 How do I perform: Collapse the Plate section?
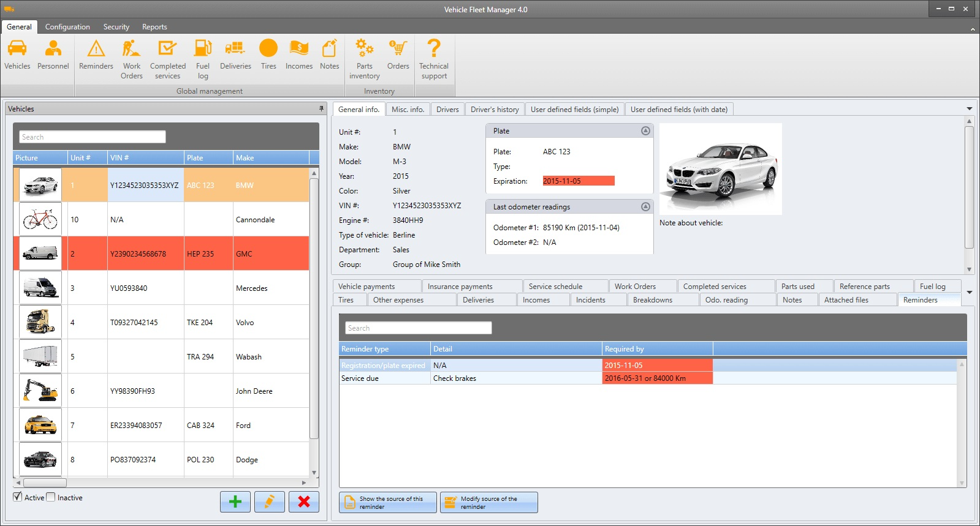coord(645,130)
